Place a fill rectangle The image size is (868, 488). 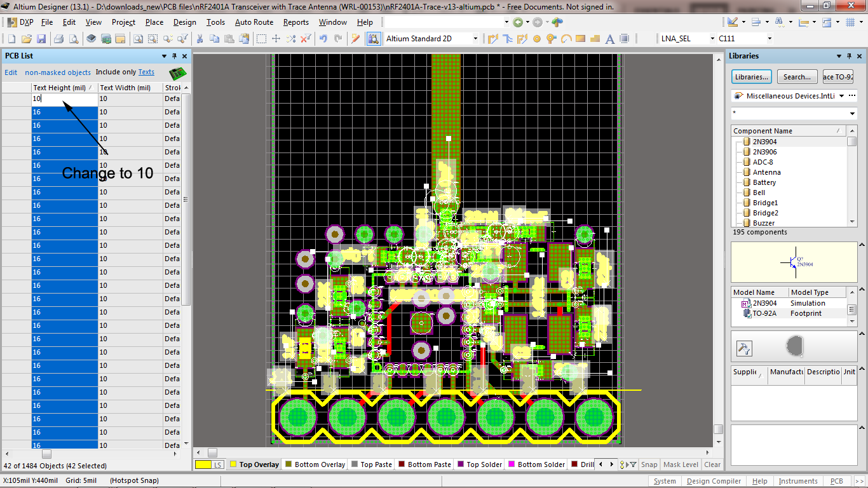tap(580, 39)
